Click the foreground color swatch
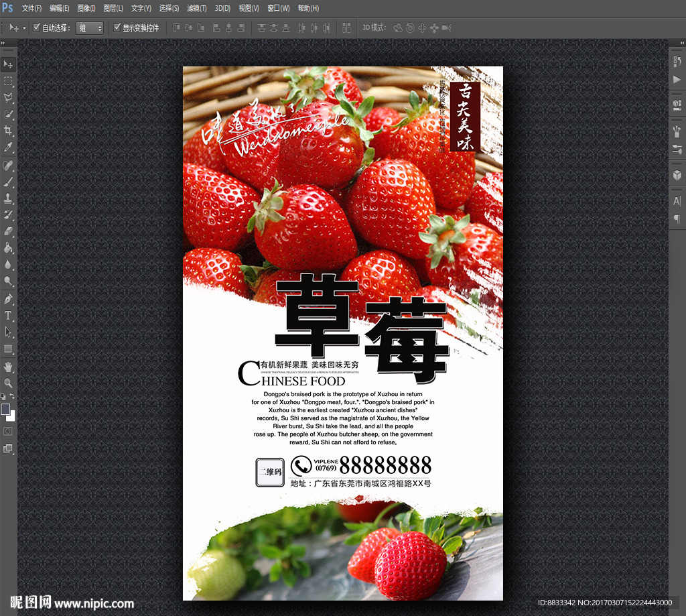 point(5,409)
